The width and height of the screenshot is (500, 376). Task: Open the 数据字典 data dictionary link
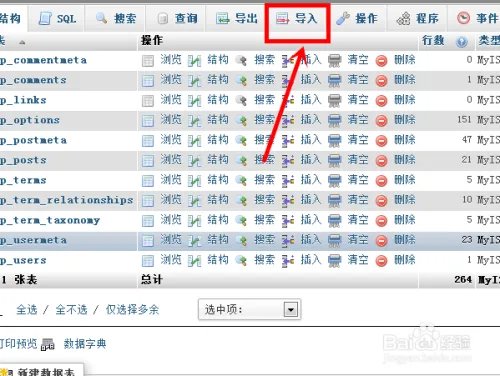pos(85,344)
